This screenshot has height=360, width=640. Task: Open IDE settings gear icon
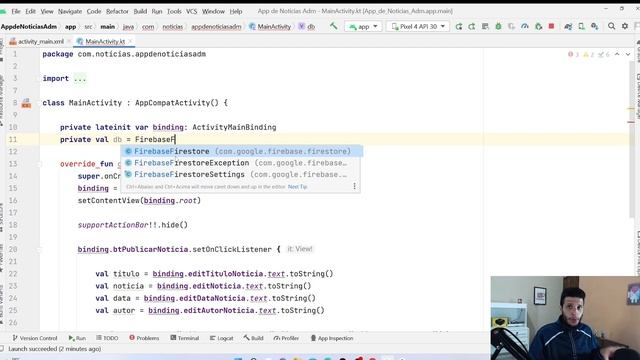coord(625,27)
